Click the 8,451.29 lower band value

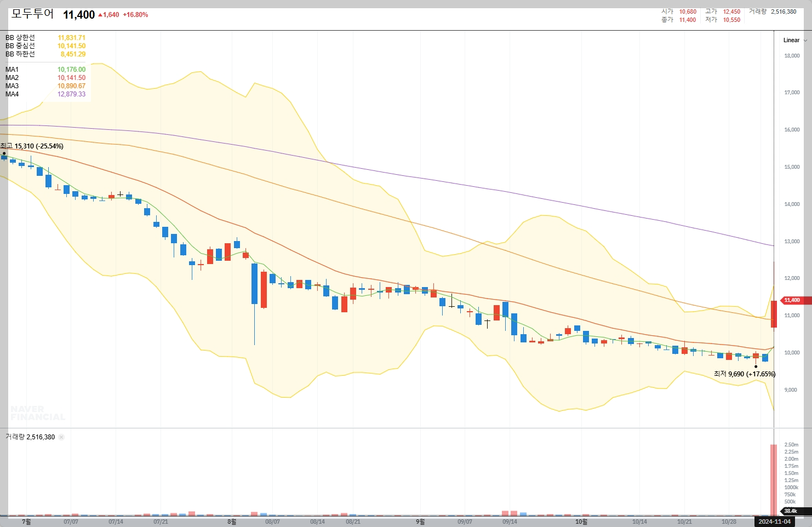pos(73,54)
